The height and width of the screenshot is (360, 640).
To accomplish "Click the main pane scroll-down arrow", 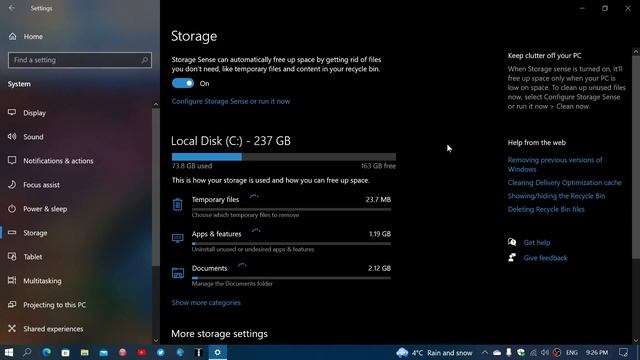I will point(636,340).
